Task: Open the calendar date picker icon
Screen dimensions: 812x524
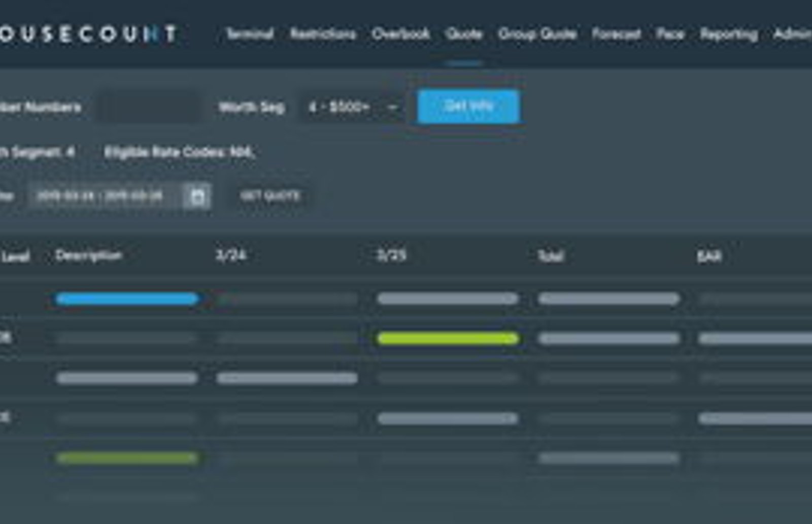Action: pos(197,196)
